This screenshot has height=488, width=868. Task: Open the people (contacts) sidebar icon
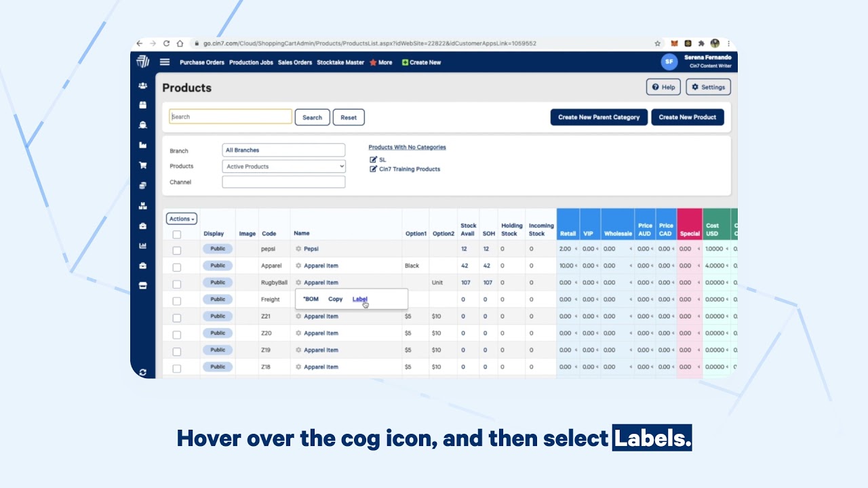(142, 86)
